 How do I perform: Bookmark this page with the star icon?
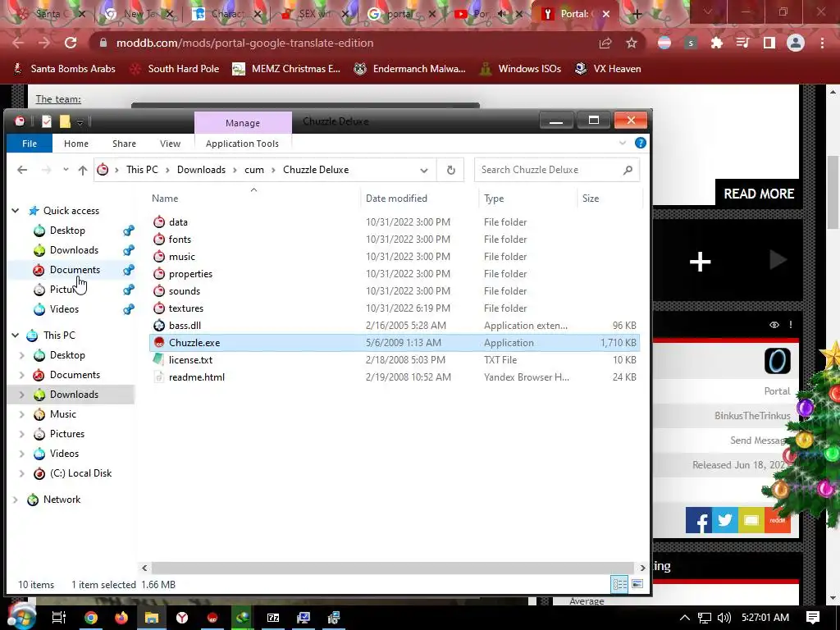click(x=632, y=43)
